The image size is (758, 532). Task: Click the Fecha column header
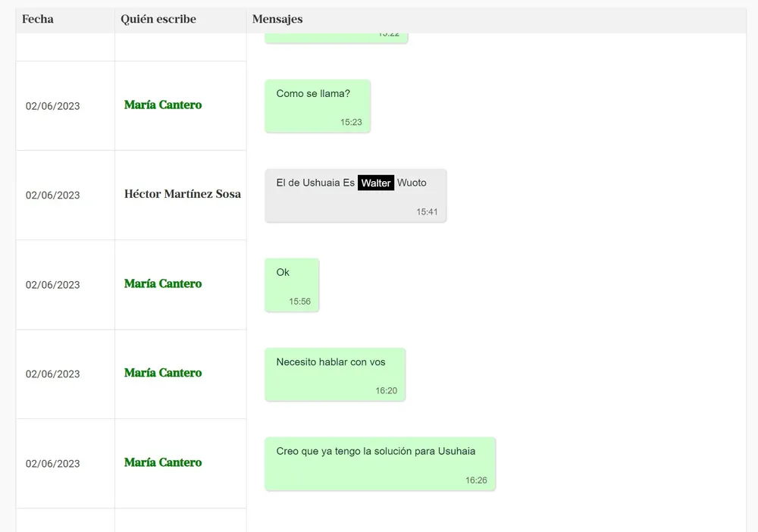(x=38, y=20)
